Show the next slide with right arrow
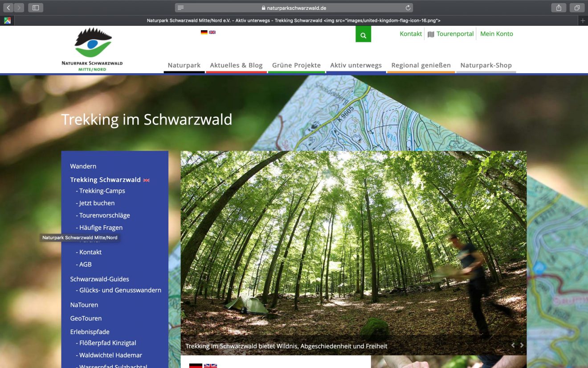The image size is (588, 368). pos(522,345)
